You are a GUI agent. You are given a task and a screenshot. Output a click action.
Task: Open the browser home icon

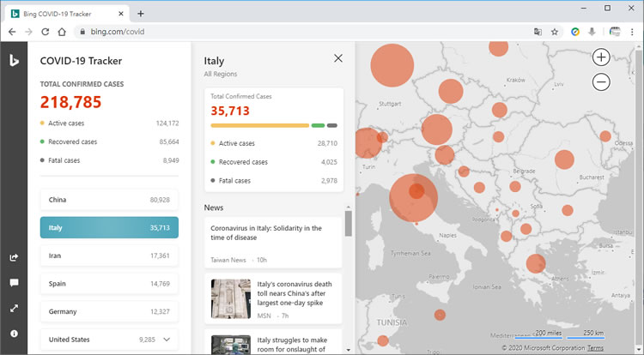click(x=62, y=32)
